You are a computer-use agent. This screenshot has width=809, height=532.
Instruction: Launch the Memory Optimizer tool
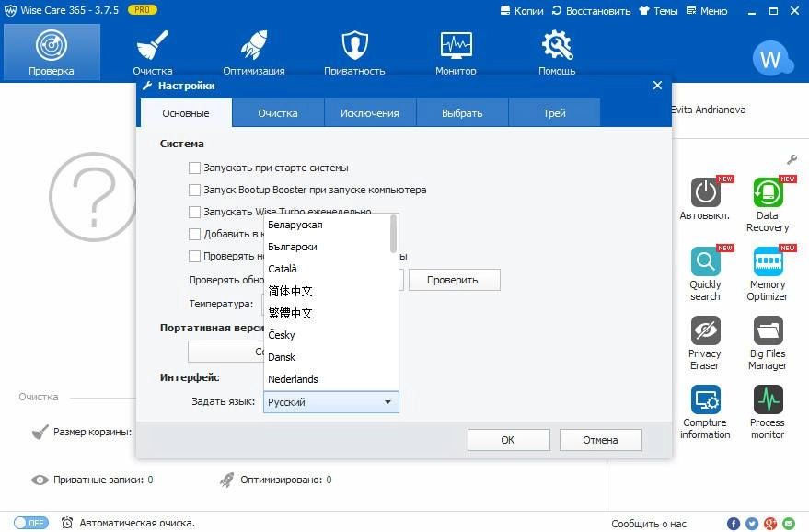(768, 273)
